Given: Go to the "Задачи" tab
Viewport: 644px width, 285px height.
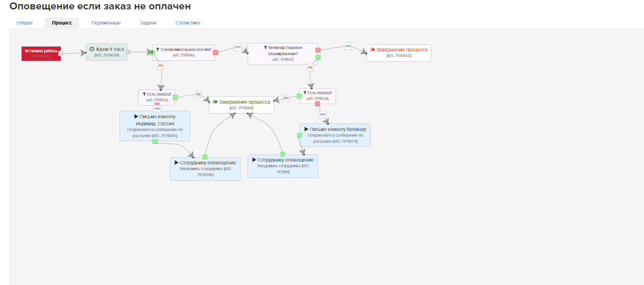Looking at the screenshot, I should tap(148, 23).
